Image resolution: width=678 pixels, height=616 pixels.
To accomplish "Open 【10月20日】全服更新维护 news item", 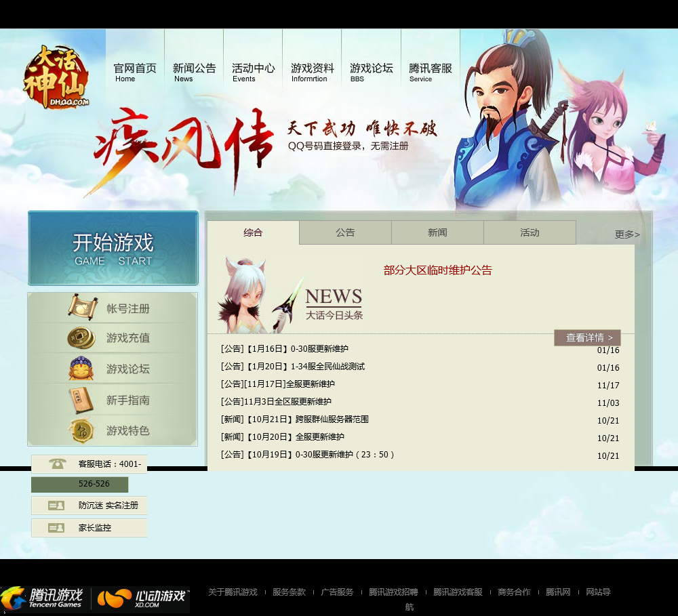I will (282, 437).
